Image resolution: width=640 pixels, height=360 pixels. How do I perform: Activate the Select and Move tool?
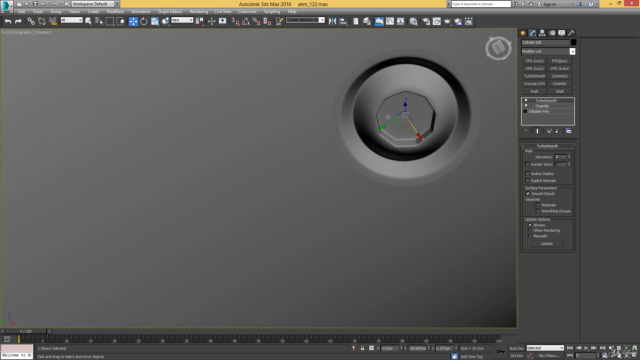tap(133, 21)
